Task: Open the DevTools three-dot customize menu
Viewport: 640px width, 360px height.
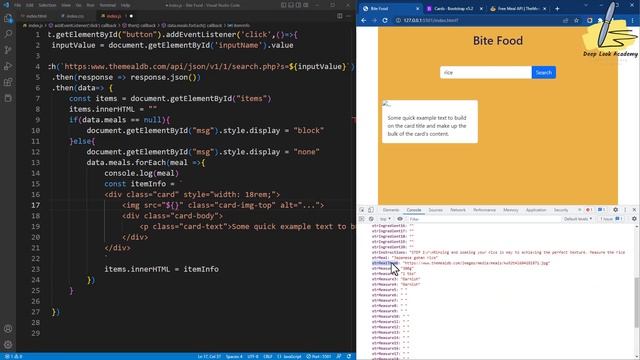Action: 625,210
